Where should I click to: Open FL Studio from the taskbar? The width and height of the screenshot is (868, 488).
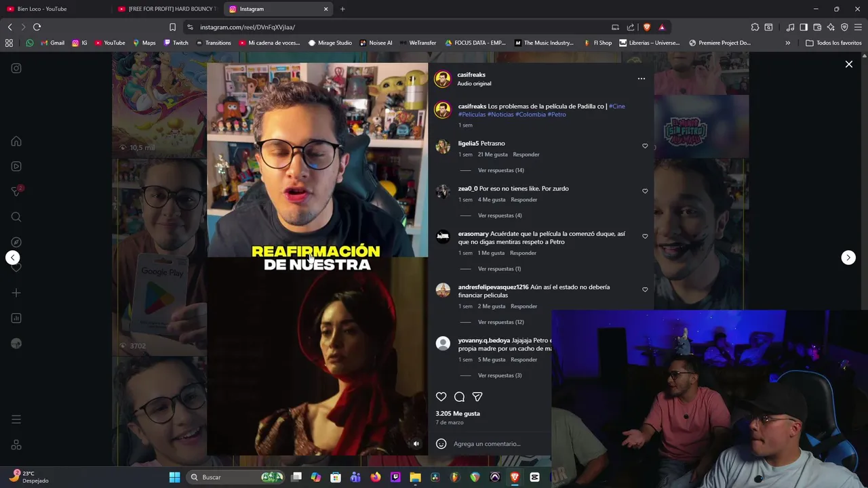click(455, 477)
